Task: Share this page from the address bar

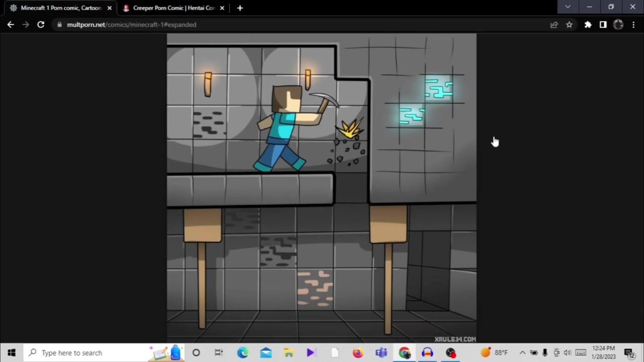Action: tap(554, 24)
